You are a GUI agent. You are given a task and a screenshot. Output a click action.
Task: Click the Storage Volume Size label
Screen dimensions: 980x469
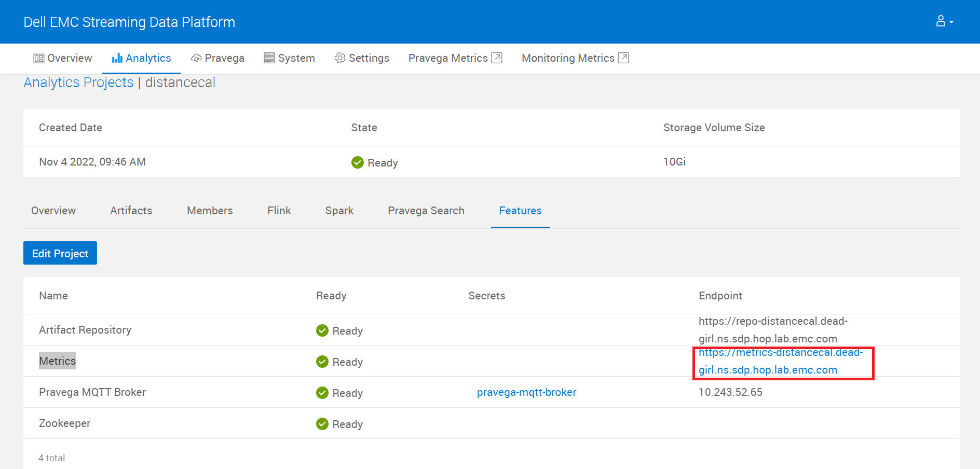point(714,128)
